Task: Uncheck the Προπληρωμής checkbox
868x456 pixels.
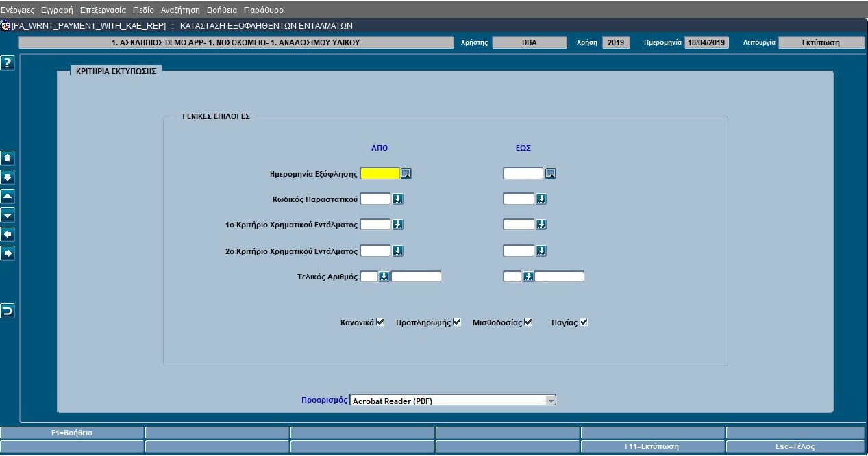Action: point(457,322)
